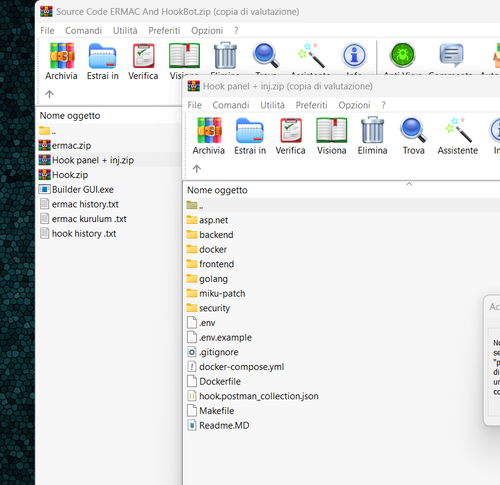Open Utilità menu in Hook panel window
This screenshot has width=500, height=485.
click(x=272, y=105)
